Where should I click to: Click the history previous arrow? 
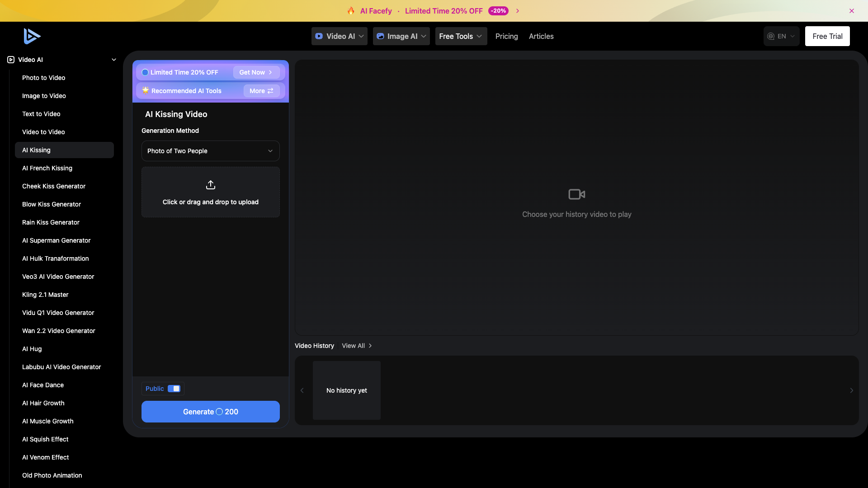(302, 390)
